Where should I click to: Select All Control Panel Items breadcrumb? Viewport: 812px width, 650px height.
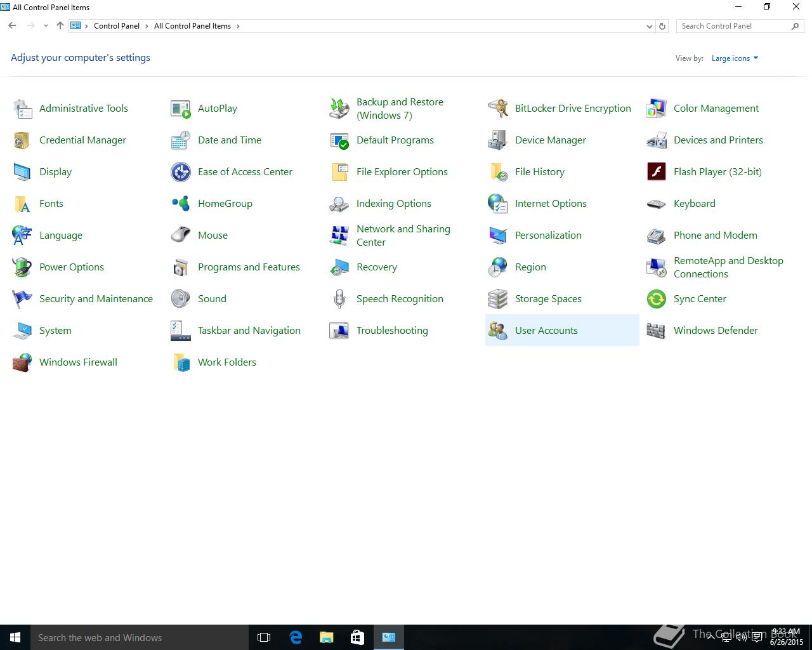192,26
